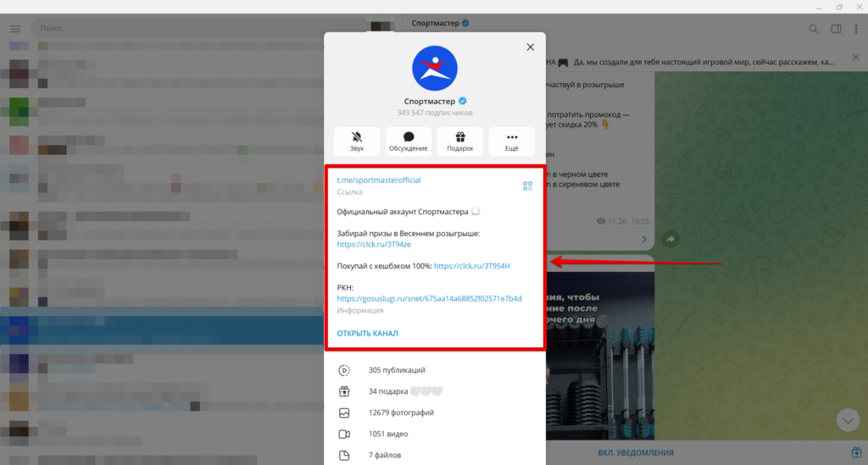Open the hamburger main menu
868x465 pixels.
(x=15, y=28)
